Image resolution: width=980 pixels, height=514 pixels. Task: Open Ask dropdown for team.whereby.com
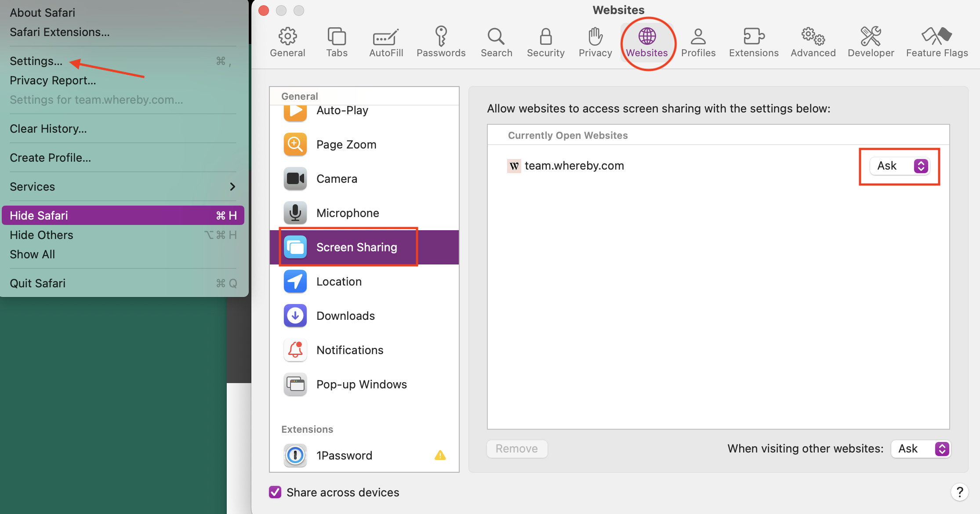(x=899, y=166)
